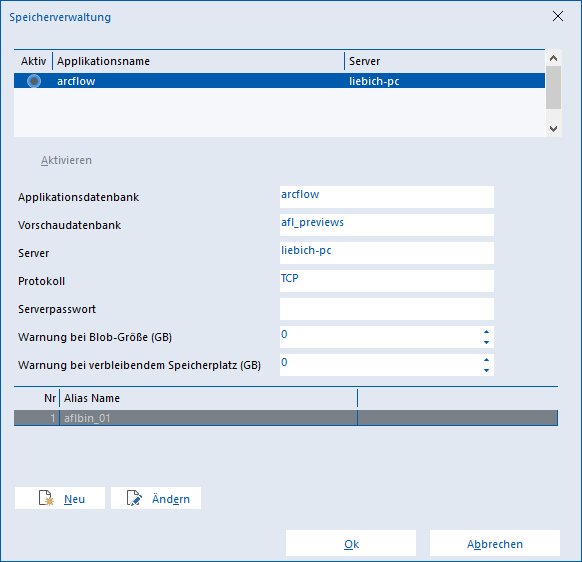Screen dimensions: 582x562
Task: Decrease verbleibendem Speicherplatz warning value
Action: pos(486,370)
